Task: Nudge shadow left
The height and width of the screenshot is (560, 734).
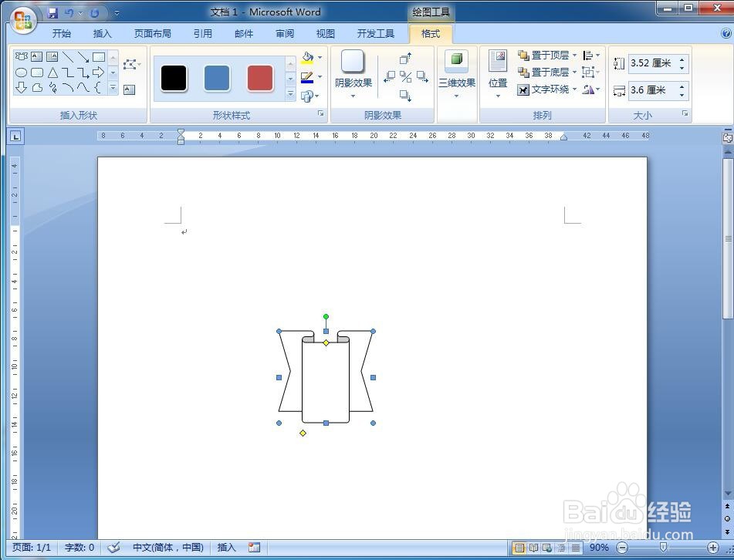Action: pyautogui.click(x=389, y=76)
